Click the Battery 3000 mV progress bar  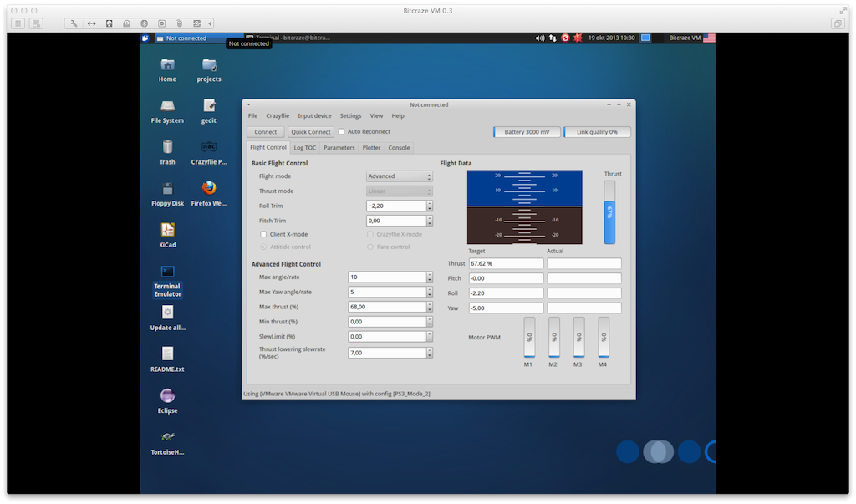tap(527, 132)
